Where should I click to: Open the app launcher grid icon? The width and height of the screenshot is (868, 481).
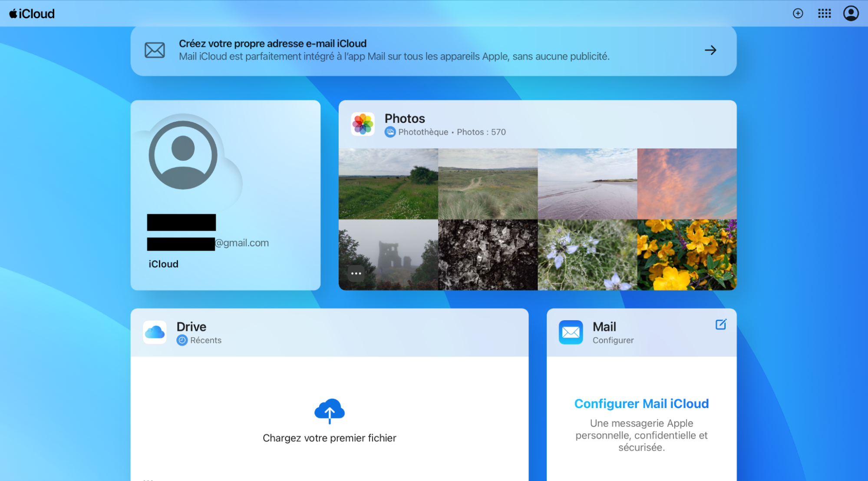coord(824,13)
